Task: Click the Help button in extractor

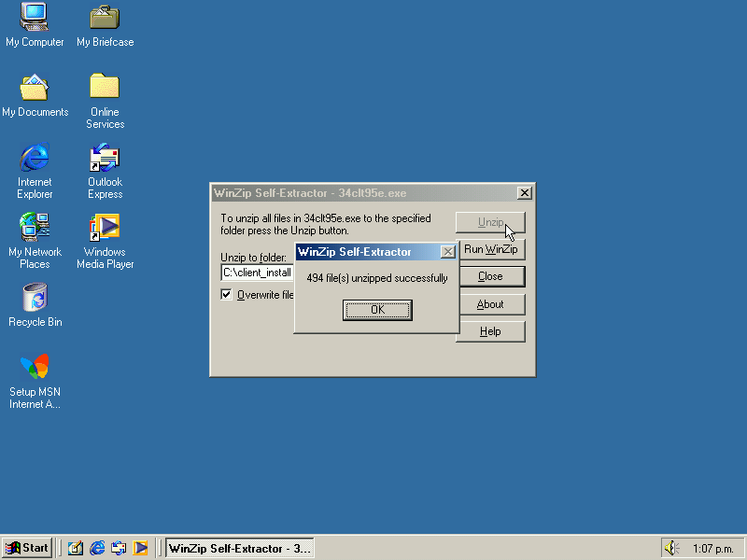Action: click(490, 331)
